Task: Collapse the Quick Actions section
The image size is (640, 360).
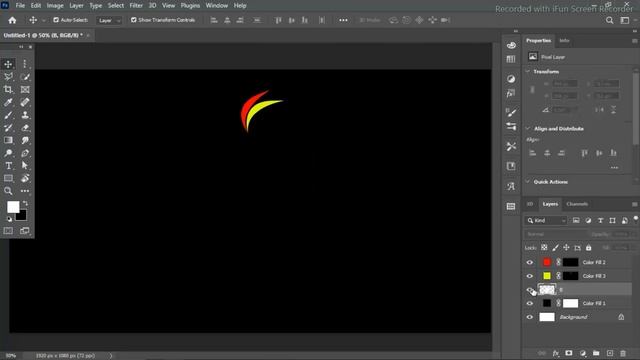Action: click(528, 182)
